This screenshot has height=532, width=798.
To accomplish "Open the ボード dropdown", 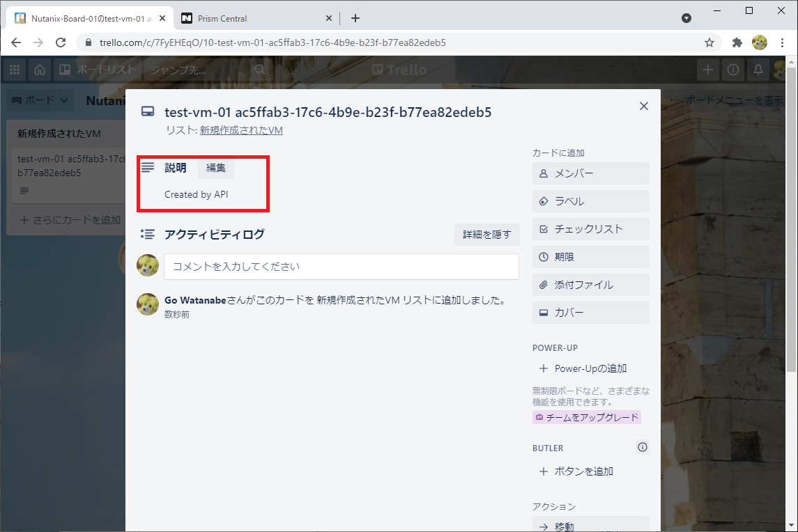I will (x=40, y=100).
